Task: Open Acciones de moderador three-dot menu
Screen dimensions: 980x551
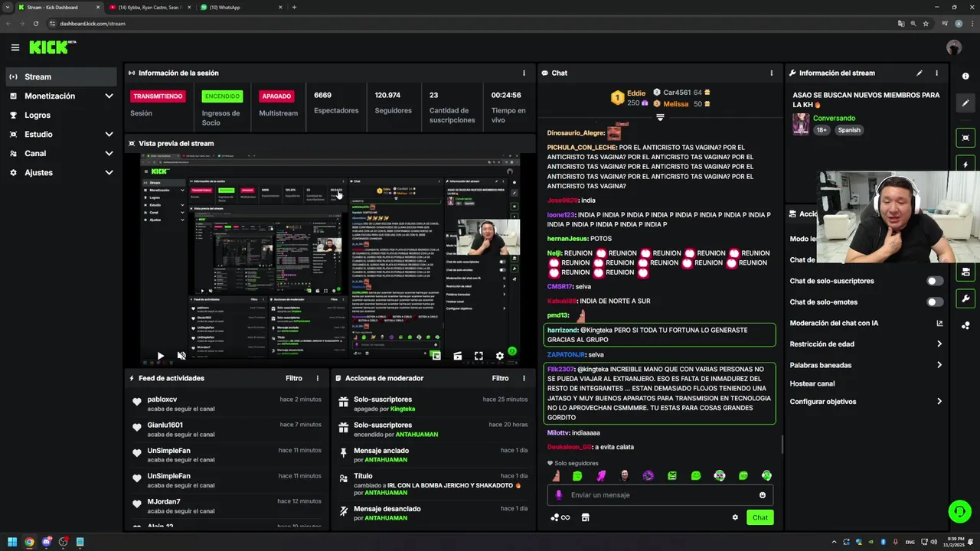Action: point(524,378)
